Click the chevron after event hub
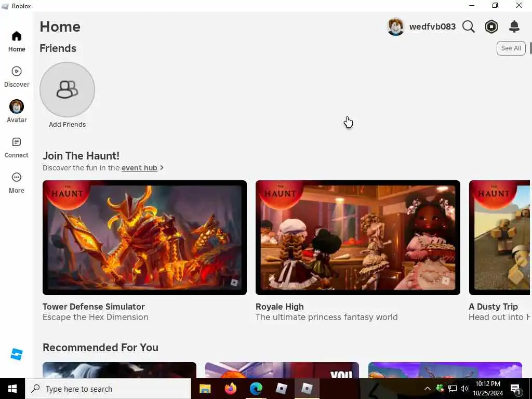 click(x=162, y=168)
